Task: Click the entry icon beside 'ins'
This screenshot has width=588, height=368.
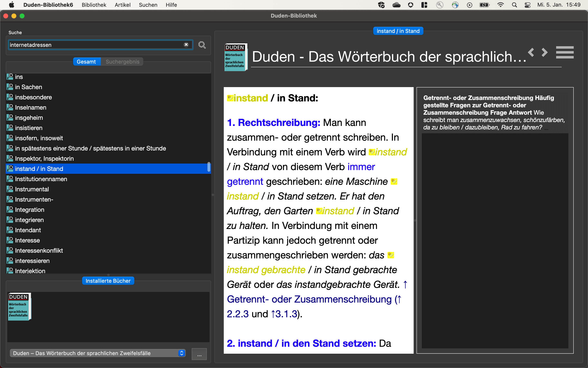Action: coord(10,77)
